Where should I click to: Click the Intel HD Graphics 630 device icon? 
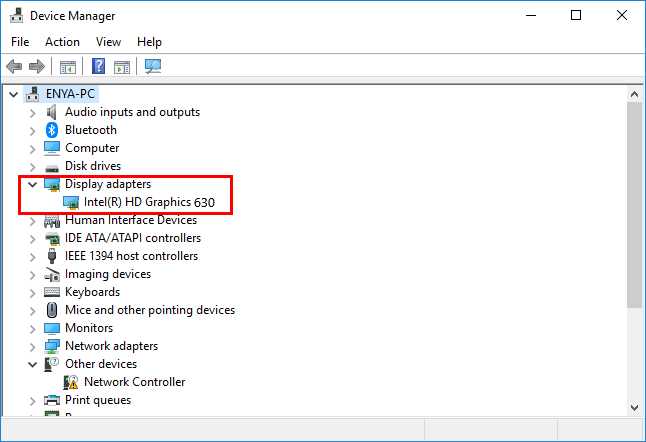[71, 202]
